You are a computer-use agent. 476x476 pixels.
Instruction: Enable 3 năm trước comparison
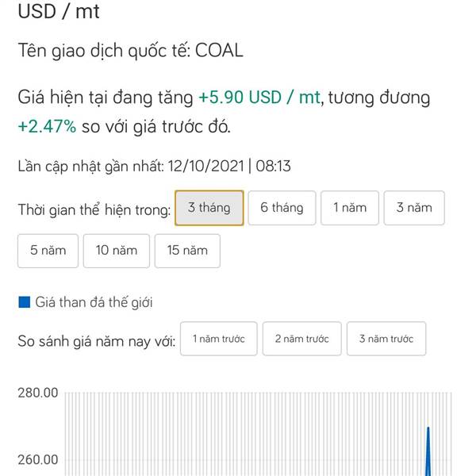(x=386, y=339)
